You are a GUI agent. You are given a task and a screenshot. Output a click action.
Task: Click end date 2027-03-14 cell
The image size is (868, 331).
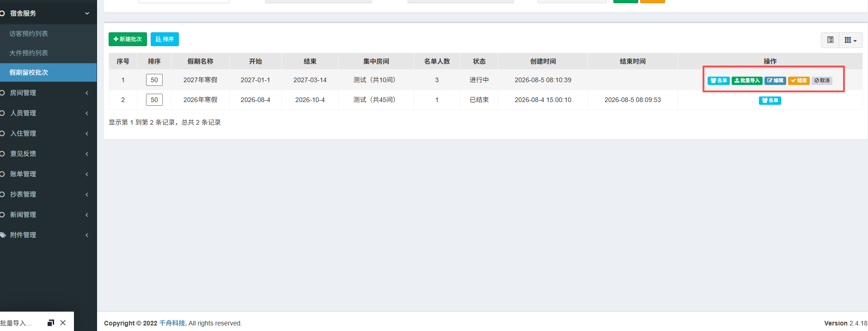coord(310,80)
